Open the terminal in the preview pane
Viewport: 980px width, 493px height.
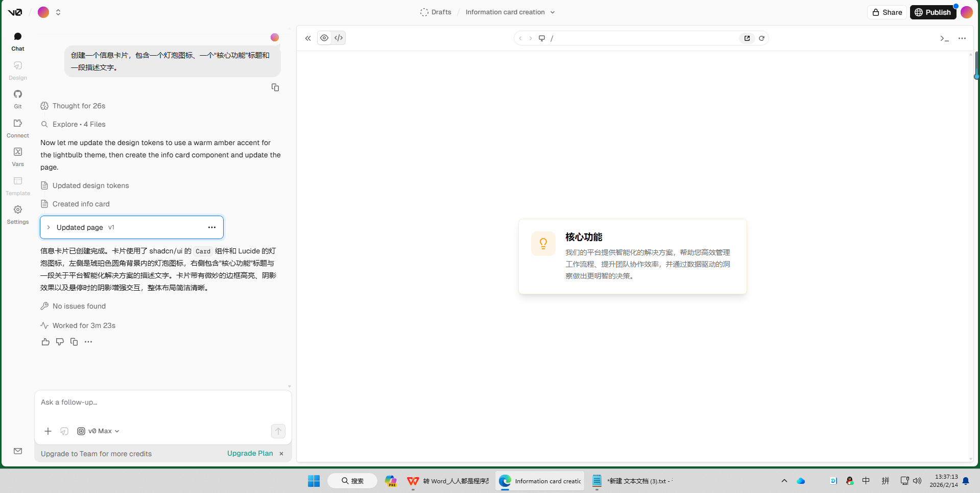(x=944, y=38)
